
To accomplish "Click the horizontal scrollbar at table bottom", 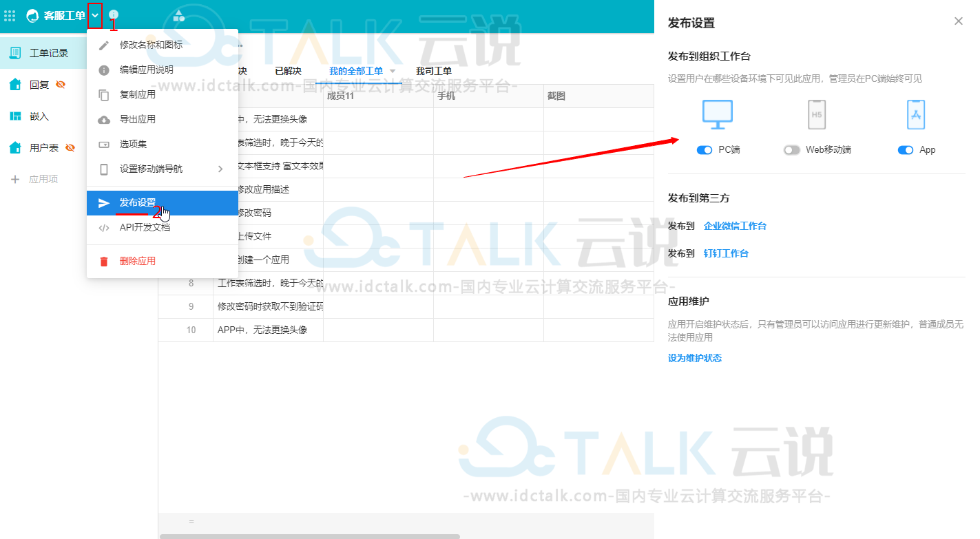I will coord(310,536).
